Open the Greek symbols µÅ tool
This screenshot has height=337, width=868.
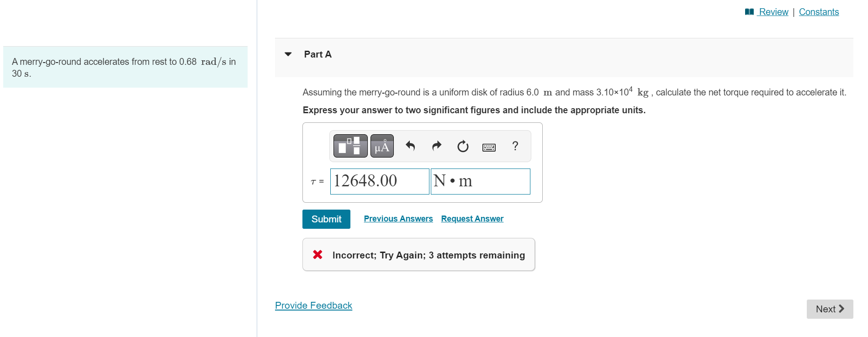tap(382, 146)
